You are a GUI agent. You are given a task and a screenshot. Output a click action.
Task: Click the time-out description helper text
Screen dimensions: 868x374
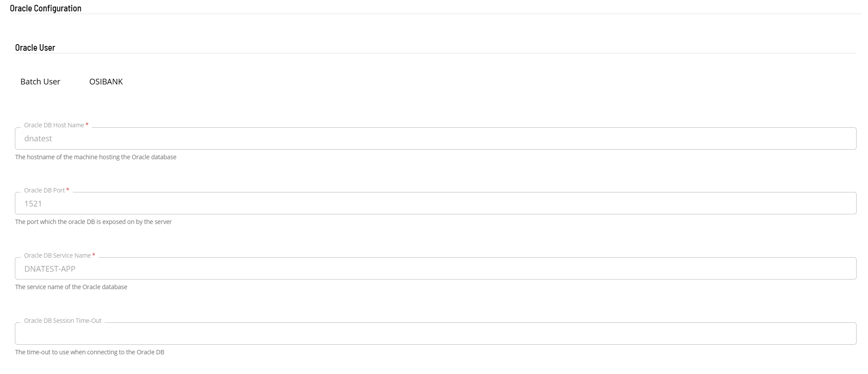89,352
